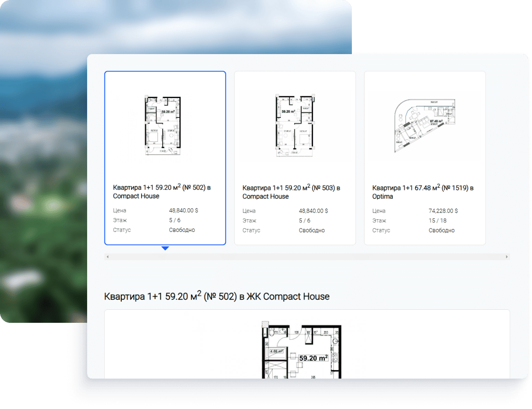Image resolution: width=532 pixels, height=409 pixels.
Task: Open title link Квартира 1+1 67.48 м² (№ 1519)
Action: (423, 192)
